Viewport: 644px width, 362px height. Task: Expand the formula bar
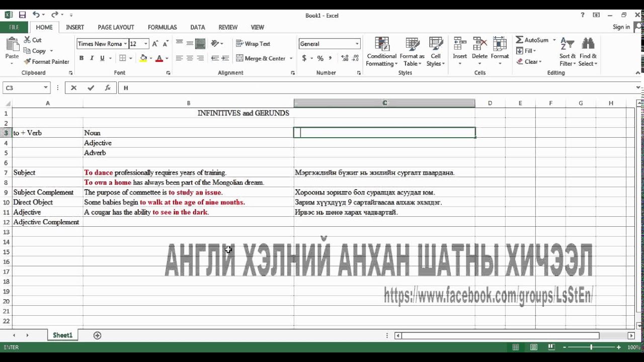click(638, 87)
